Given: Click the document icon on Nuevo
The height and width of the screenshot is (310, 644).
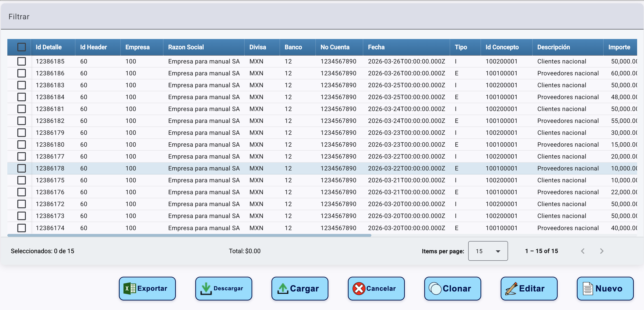Looking at the screenshot, I should click(588, 288).
